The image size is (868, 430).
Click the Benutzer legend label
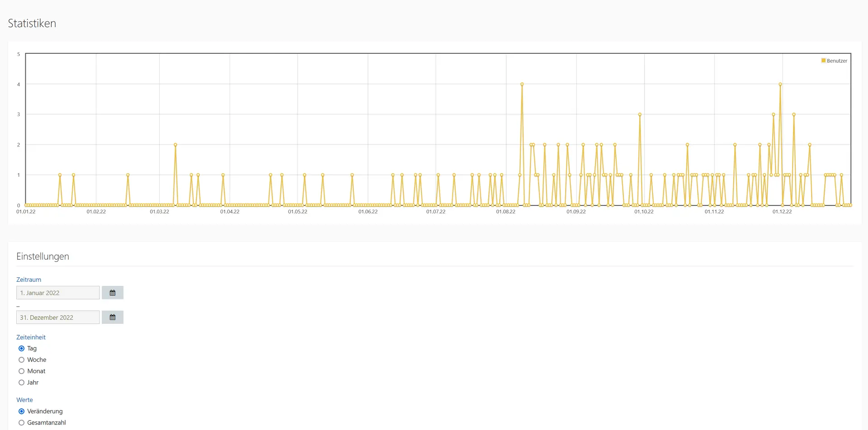[x=837, y=61]
